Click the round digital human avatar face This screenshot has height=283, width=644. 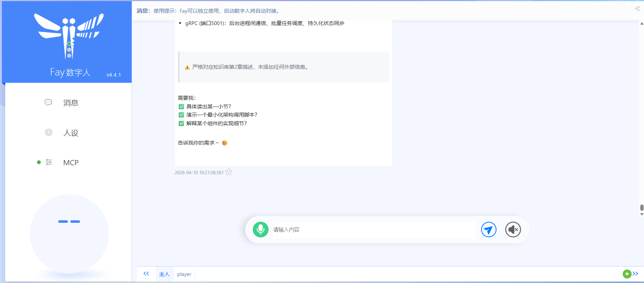pyautogui.click(x=69, y=234)
